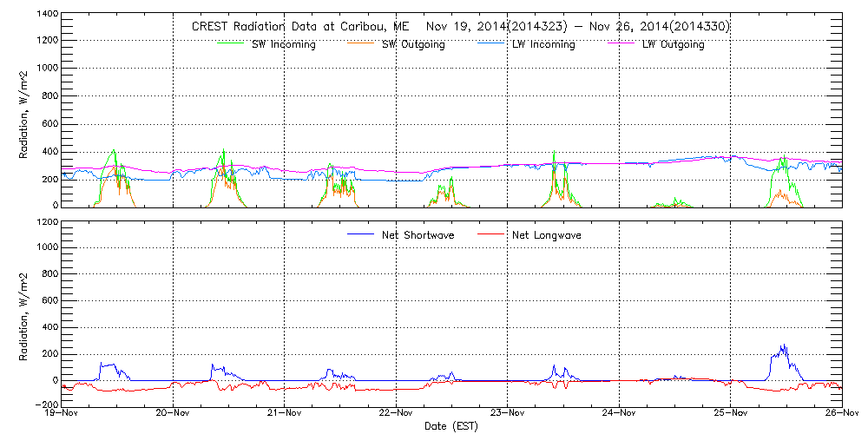
Task: Select the 19-Nov date tick label
Action: [62, 414]
